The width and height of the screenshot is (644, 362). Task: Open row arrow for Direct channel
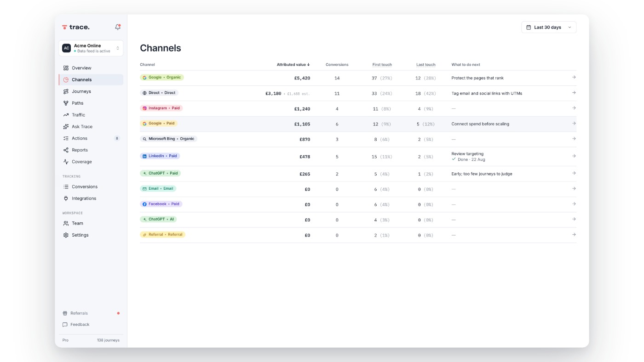[574, 93]
